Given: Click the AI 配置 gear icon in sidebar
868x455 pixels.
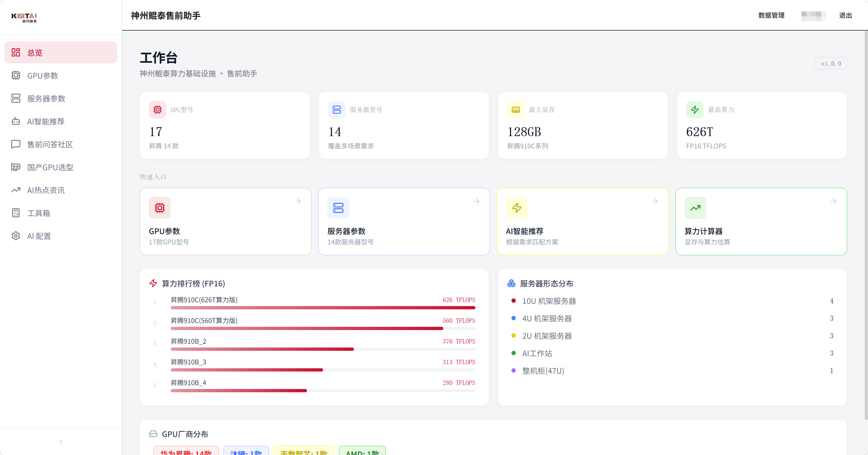Looking at the screenshot, I should [x=16, y=236].
